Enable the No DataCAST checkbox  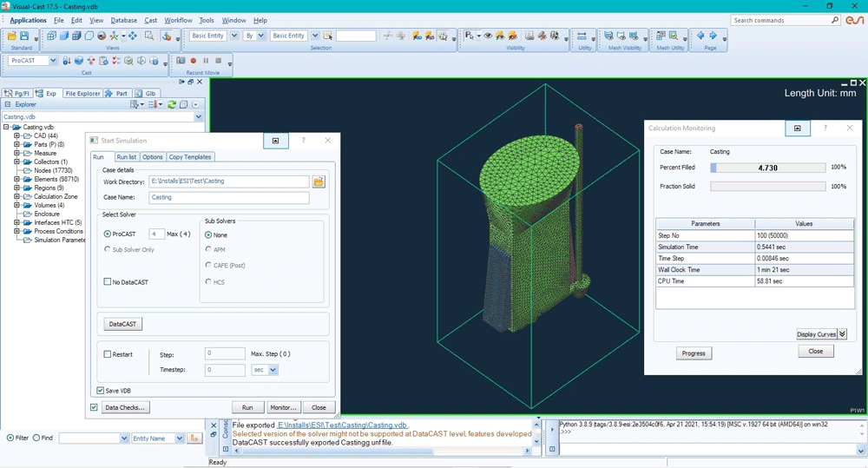(x=108, y=282)
